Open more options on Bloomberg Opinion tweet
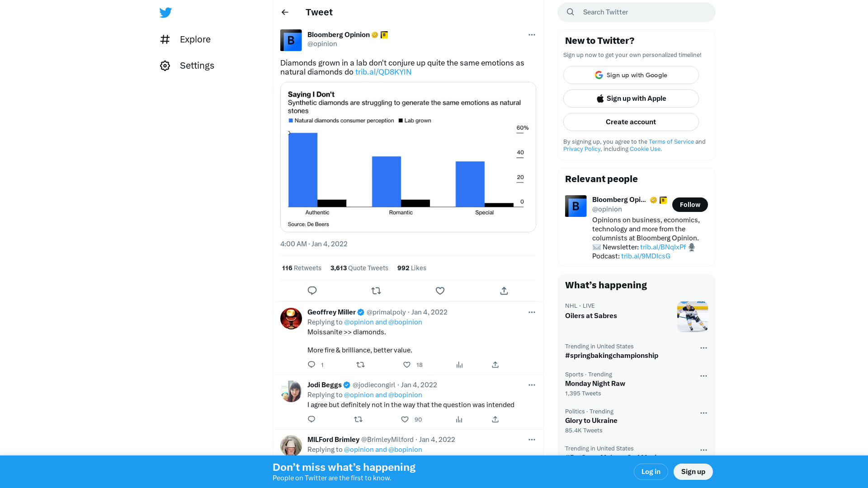Screen dimensions: 868x488 (x=532, y=35)
